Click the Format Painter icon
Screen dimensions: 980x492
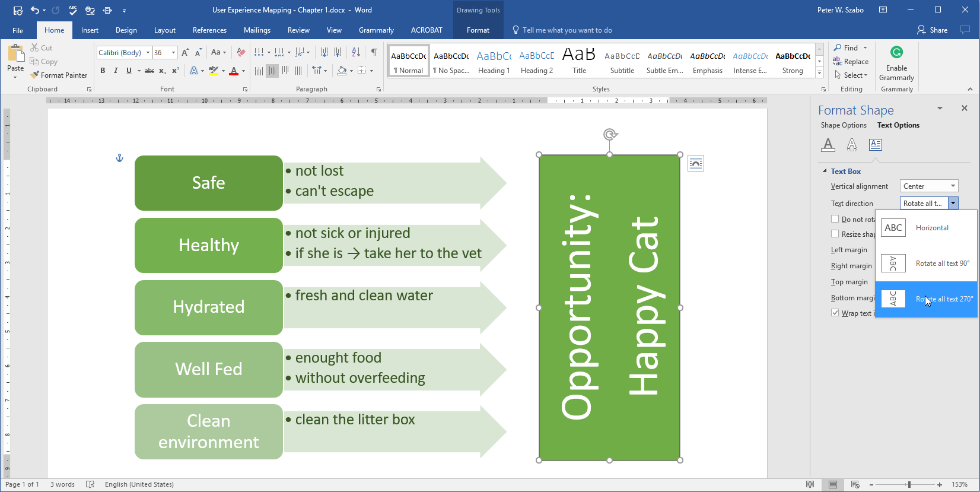35,75
